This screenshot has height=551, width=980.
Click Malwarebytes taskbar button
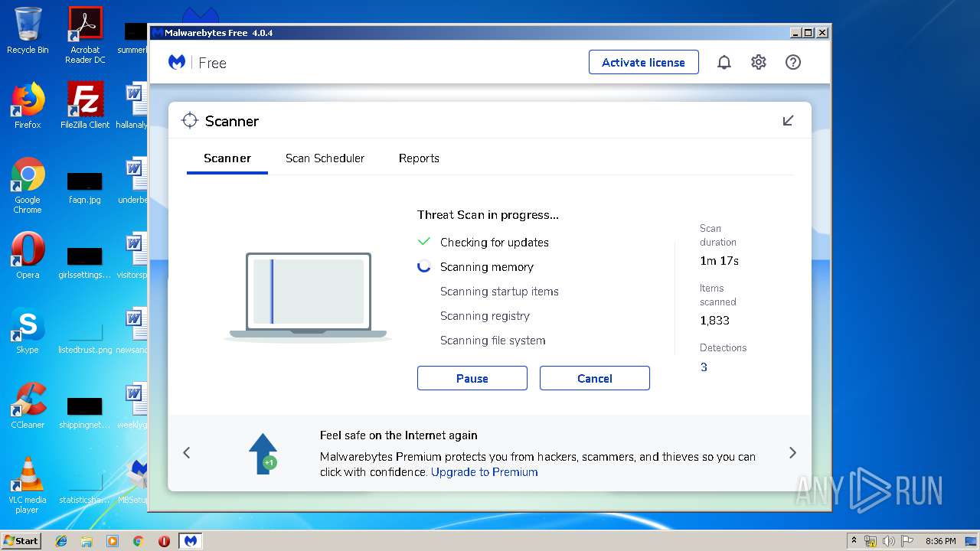click(191, 541)
